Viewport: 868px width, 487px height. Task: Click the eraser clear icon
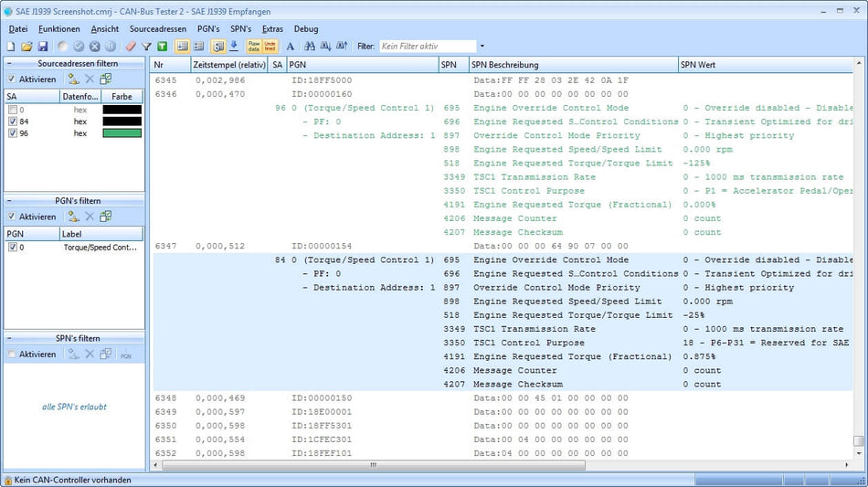coord(131,46)
